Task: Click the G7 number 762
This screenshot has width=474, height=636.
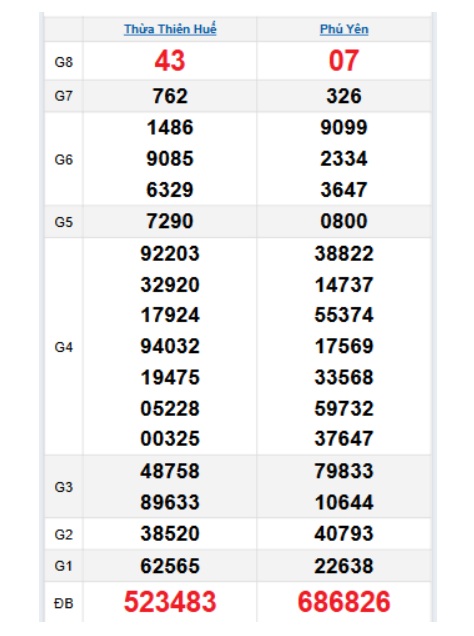Action: point(170,96)
